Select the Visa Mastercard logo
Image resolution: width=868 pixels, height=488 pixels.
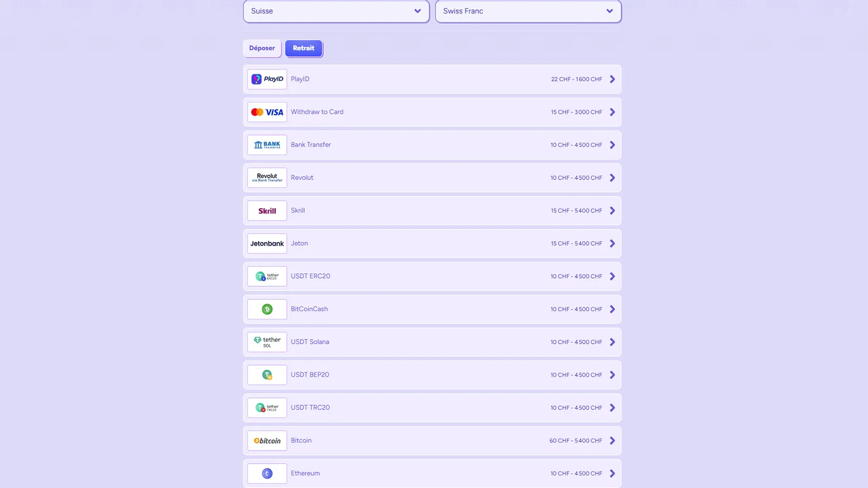[267, 112]
